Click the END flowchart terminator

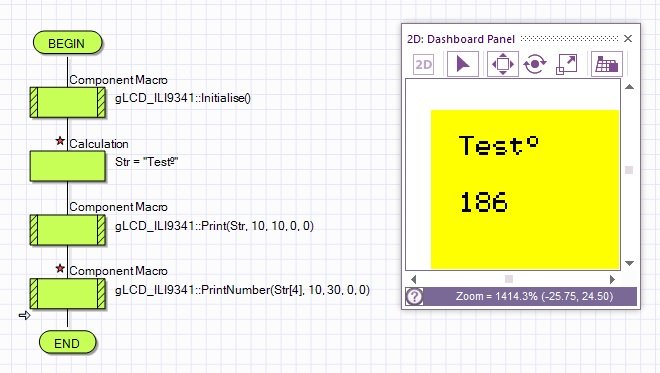click(67, 343)
